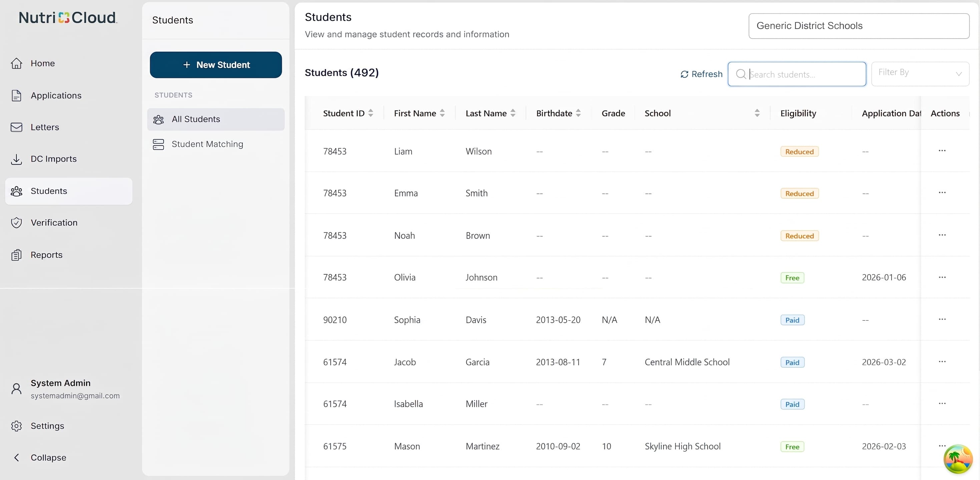The width and height of the screenshot is (980, 480).
Task: Open the Generic District Schools selector
Action: tap(859, 26)
